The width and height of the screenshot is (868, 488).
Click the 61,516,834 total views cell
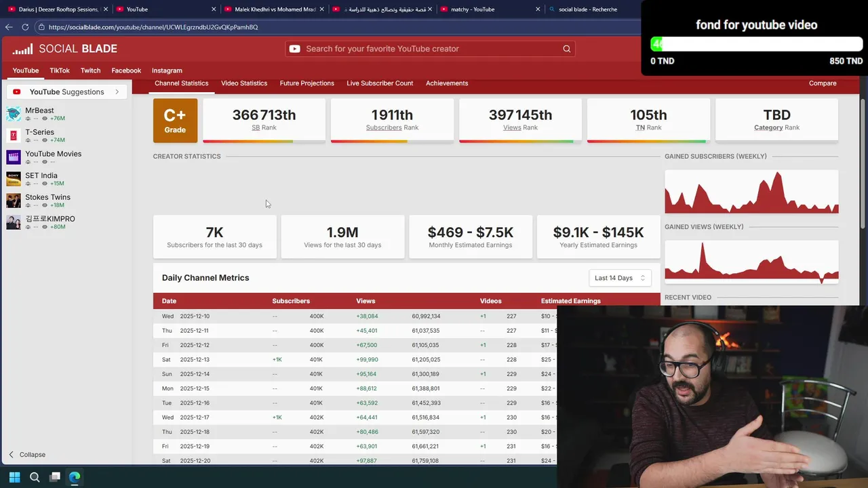[x=426, y=418]
